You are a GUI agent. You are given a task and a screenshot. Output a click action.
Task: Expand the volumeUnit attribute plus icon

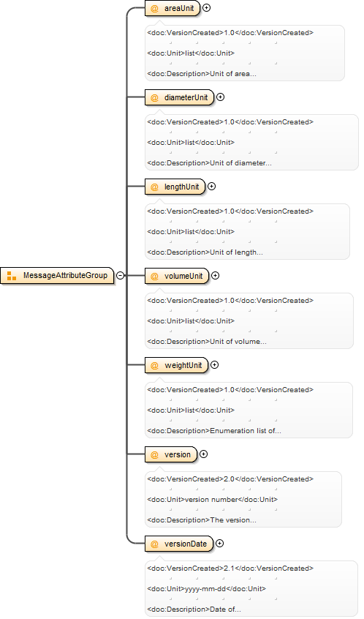[x=216, y=276]
